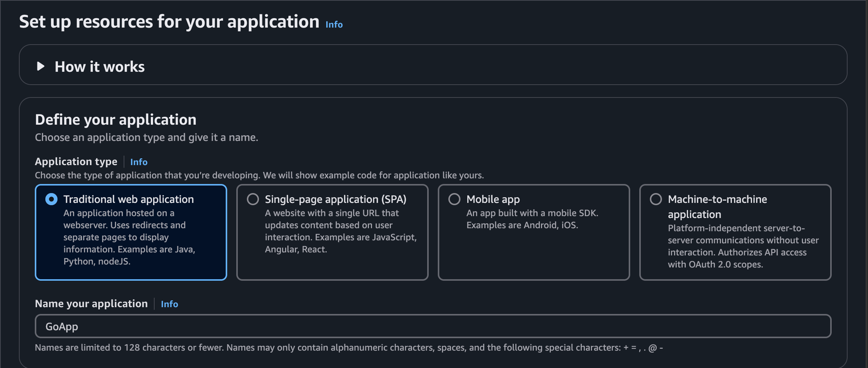Expand the How it works disclosure triangle
The image size is (868, 368).
[41, 66]
